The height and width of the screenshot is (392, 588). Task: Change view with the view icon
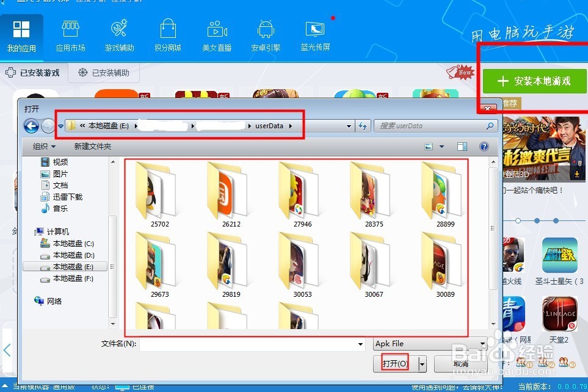429,147
